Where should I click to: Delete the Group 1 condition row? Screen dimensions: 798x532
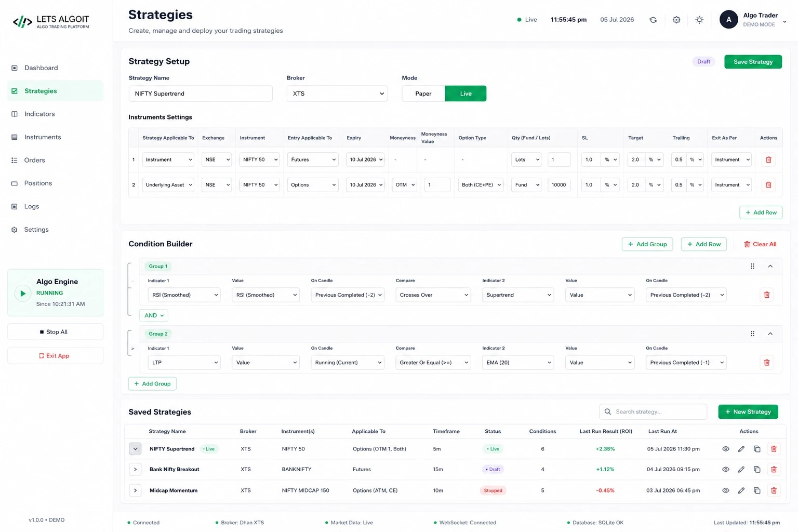(x=766, y=295)
